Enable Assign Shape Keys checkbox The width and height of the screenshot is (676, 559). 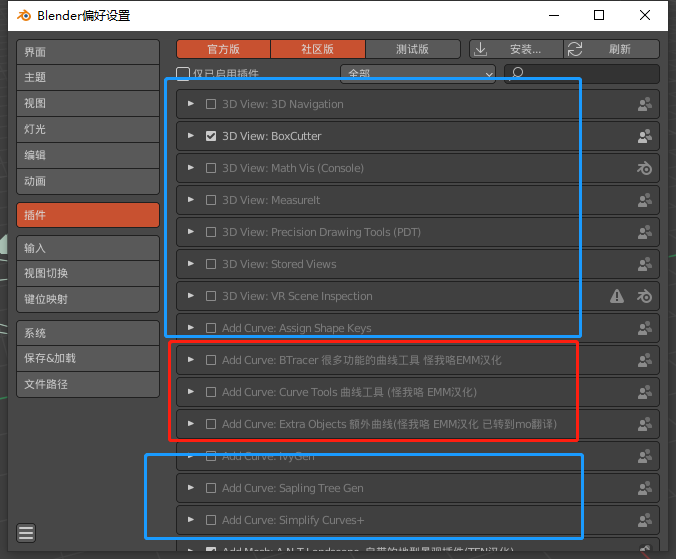211,328
